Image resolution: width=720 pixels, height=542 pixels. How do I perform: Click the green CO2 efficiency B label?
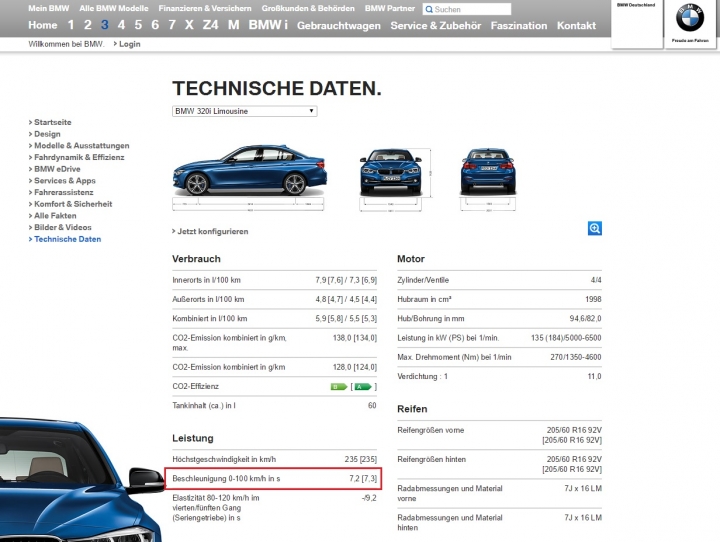(339, 387)
